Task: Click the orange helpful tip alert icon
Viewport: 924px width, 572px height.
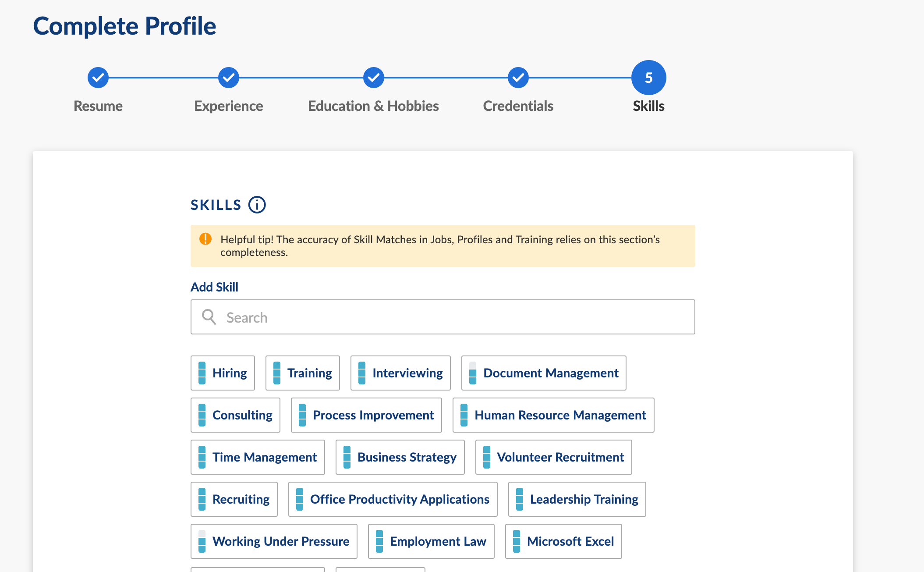Action: (205, 239)
